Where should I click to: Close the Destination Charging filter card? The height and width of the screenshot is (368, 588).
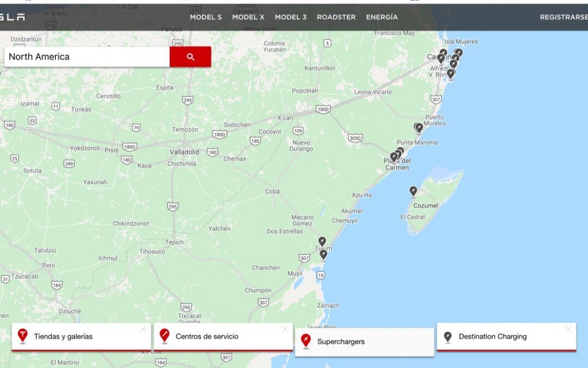(x=568, y=329)
